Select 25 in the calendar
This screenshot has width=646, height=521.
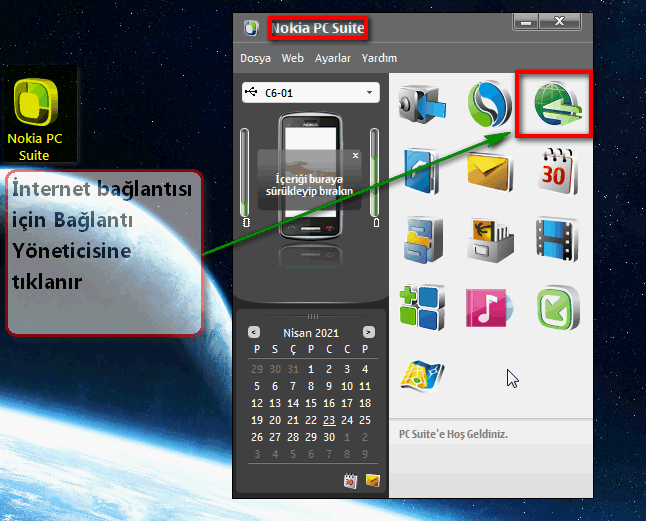click(x=365, y=420)
